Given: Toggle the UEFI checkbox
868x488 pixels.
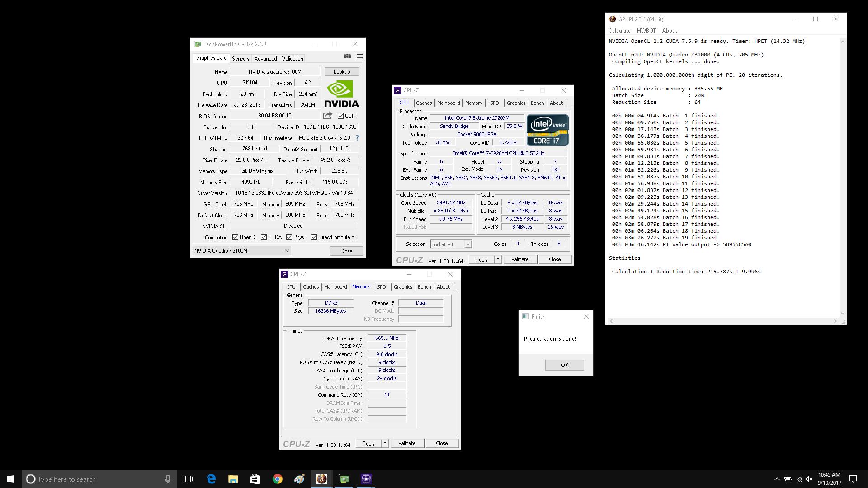Looking at the screenshot, I should pyautogui.click(x=340, y=116).
